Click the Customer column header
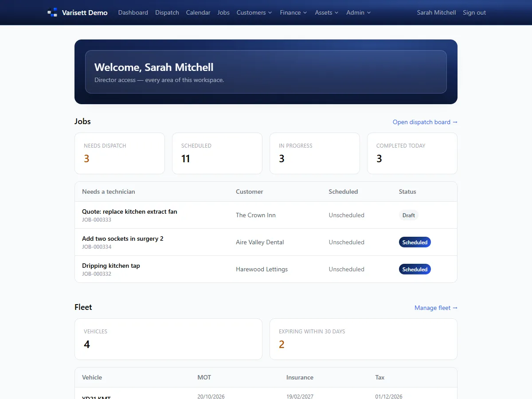This screenshot has width=532, height=399. pyautogui.click(x=250, y=192)
